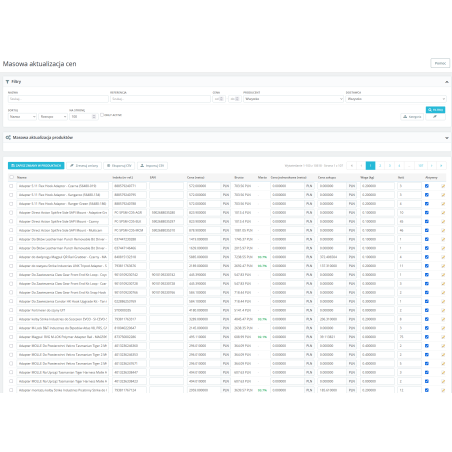Image resolution: width=452 pixels, height=452 pixels.
Task: Go to first page using double-left arrow
Action: click(x=351, y=166)
